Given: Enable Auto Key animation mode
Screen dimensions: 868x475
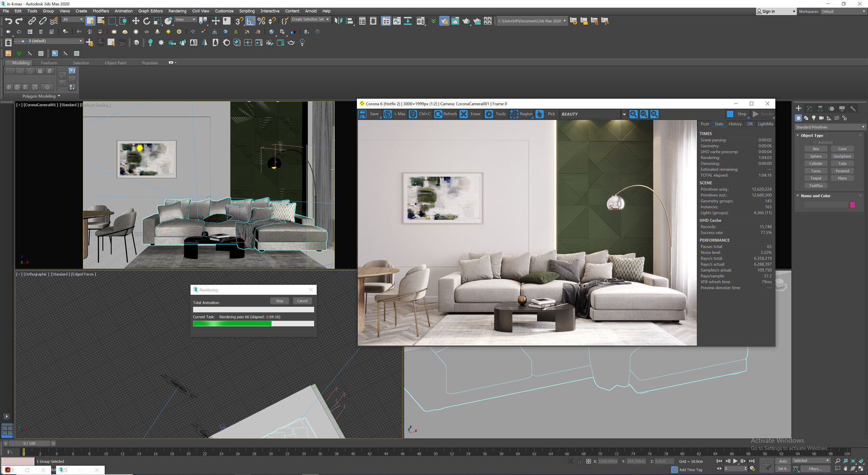Looking at the screenshot, I should coord(783,461).
